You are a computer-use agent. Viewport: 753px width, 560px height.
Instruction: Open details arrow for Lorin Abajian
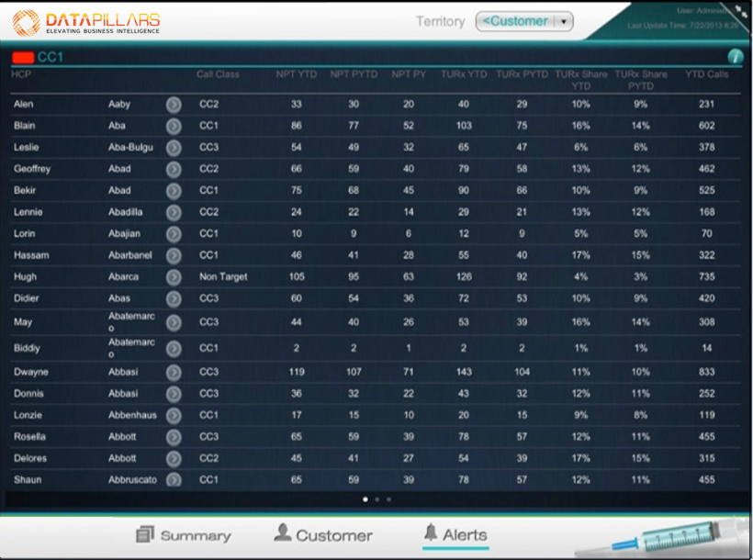(174, 234)
